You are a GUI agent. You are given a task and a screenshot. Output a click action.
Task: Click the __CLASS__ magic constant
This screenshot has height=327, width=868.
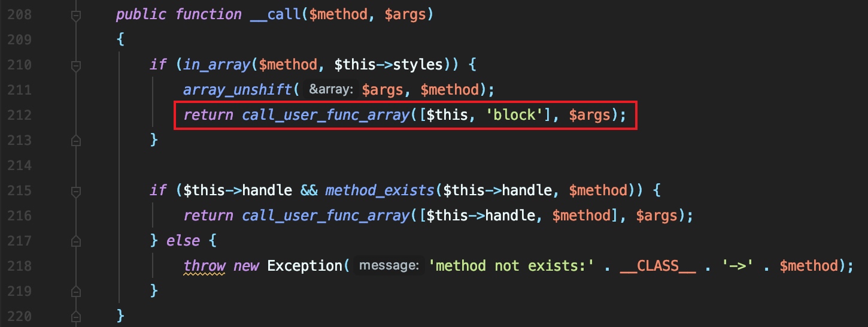click(x=658, y=266)
